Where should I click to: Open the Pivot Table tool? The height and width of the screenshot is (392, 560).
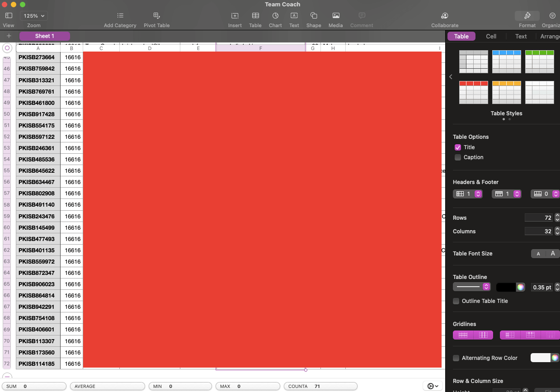coord(156,16)
